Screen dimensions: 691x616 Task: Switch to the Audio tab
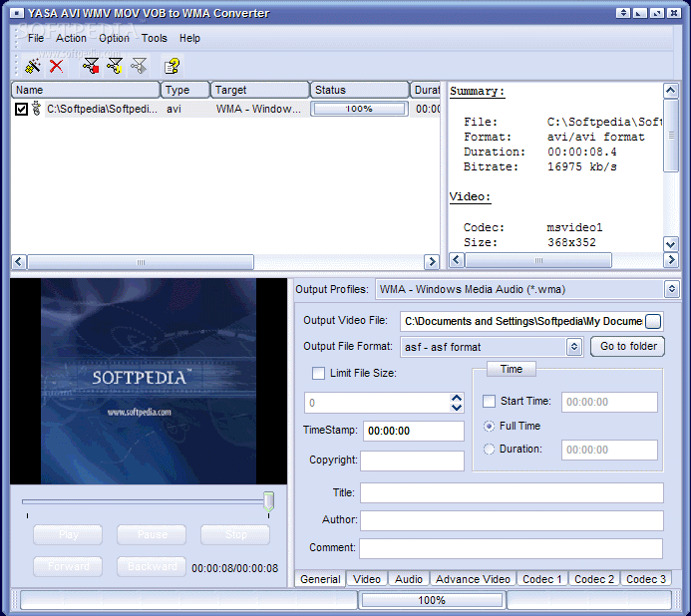click(x=409, y=579)
